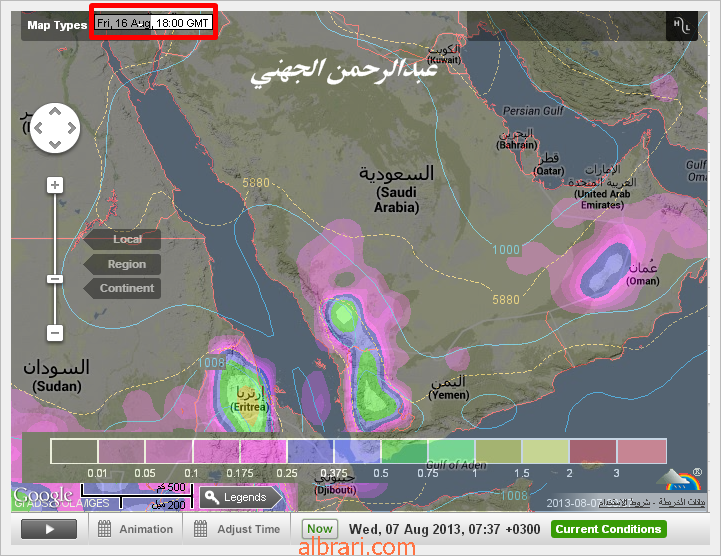The height and width of the screenshot is (556, 721).
Task: Open the map terms of use link
Action: pos(625,502)
